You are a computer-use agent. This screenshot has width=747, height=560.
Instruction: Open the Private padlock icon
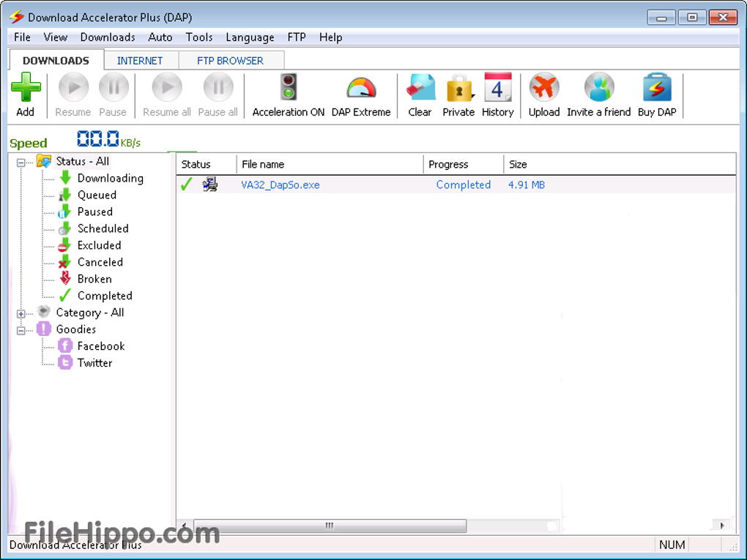pyautogui.click(x=459, y=89)
